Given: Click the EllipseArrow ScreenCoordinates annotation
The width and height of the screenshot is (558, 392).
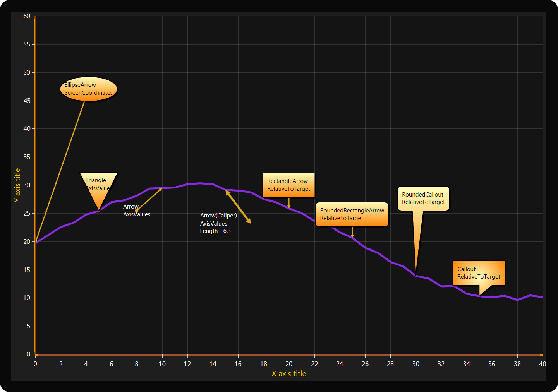Looking at the screenshot, I should pyautogui.click(x=89, y=89).
